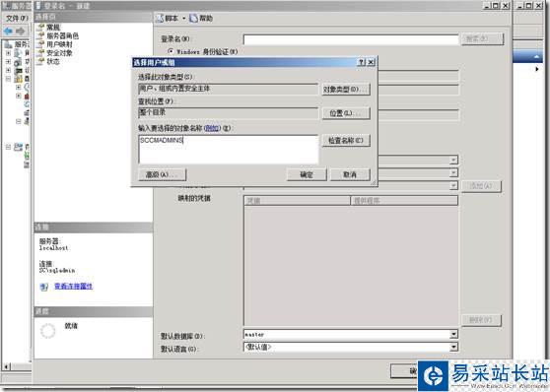Screen dimensions: 550x392
Task: Click the small black right arrow in the far-right window
Action: click(x=536, y=69)
